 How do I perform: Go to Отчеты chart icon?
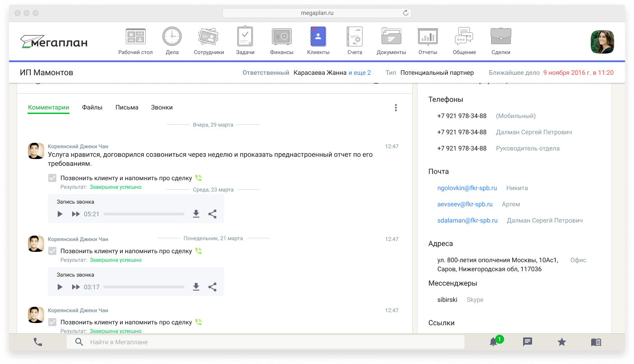427,37
